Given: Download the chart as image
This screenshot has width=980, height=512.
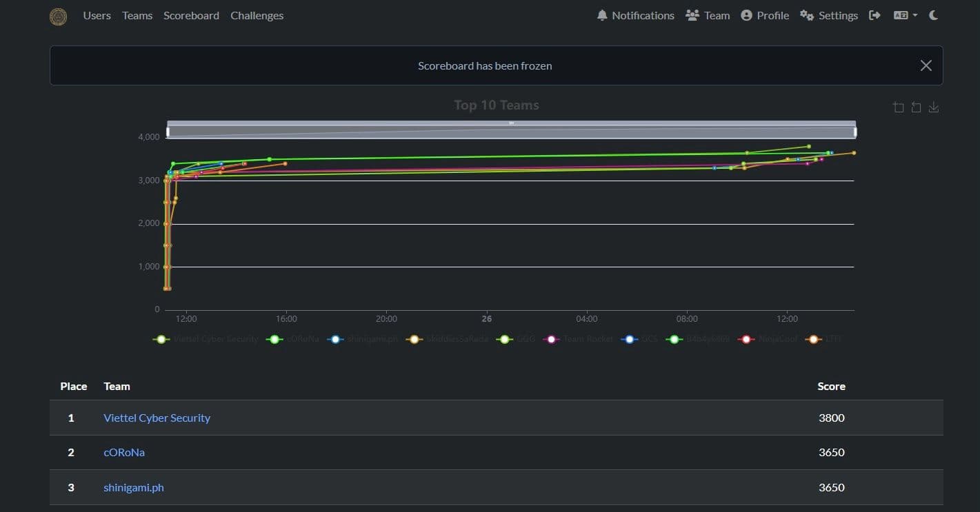Looking at the screenshot, I should [x=934, y=107].
